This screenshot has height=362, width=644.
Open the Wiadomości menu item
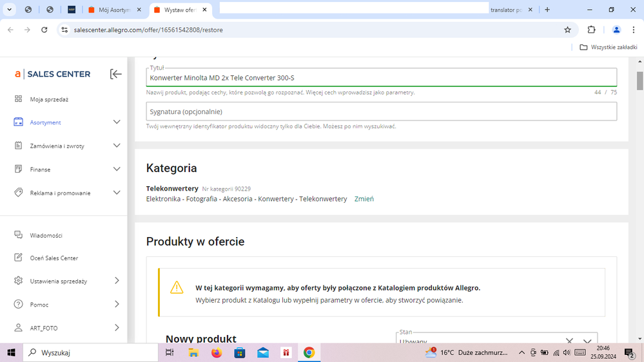(x=46, y=235)
